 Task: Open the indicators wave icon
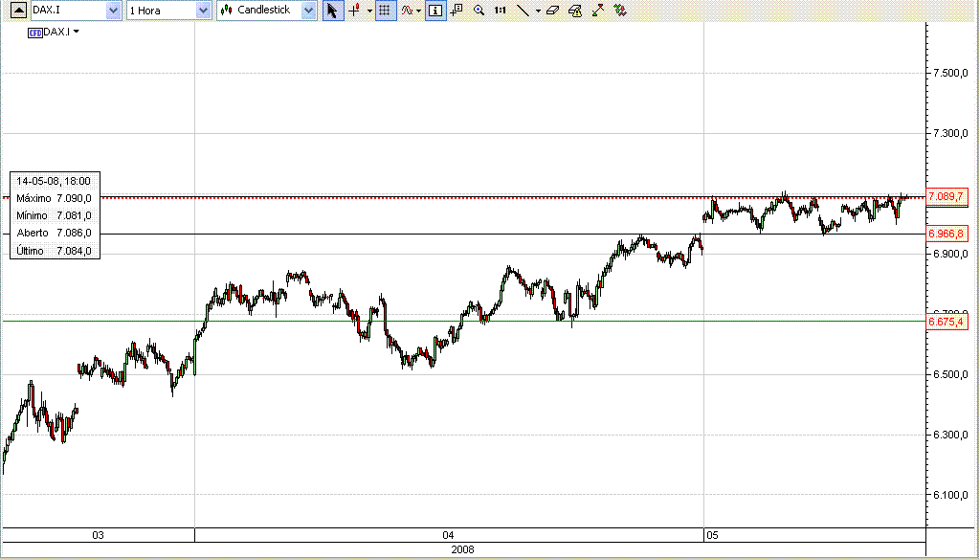coord(407,10)
